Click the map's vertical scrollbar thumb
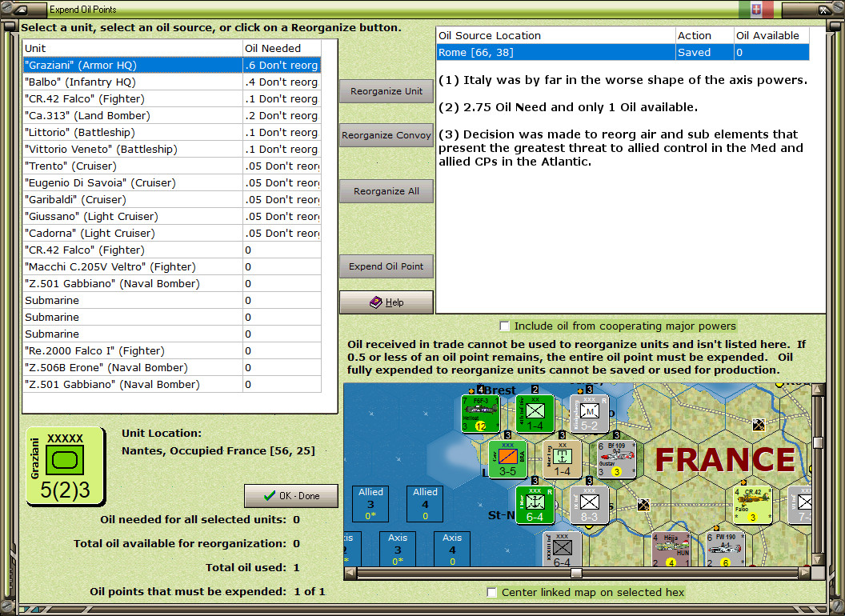845x616 pixels. point(818,443)
